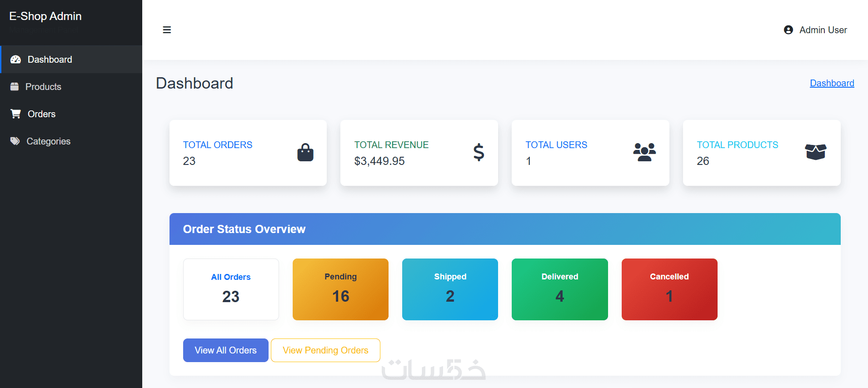The width and height of the screenshot is (868, 388).
Task: Select the All Orders status card
Action: [x=231, y=289]
